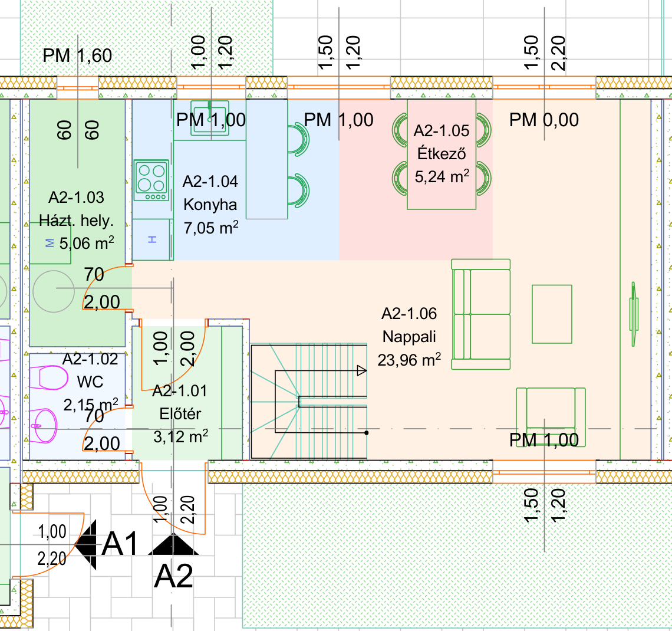Click the staircase direction arrowhead
The height and width of the screenshot is (631, 672).
coord(362,371)
